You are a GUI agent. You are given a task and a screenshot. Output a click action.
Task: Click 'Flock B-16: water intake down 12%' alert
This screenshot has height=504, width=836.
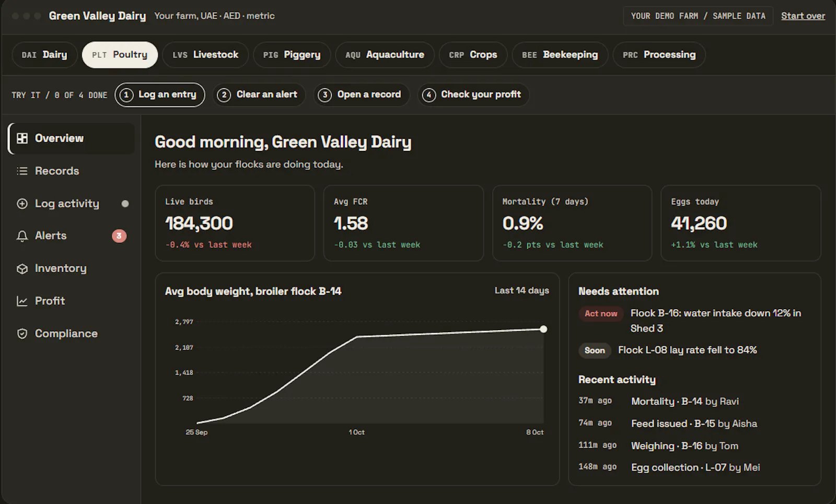716,321
